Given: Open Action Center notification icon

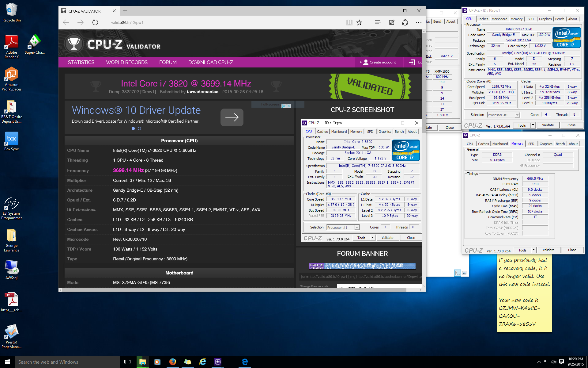Looking at the screenshot, I should (x=561, y=362).
